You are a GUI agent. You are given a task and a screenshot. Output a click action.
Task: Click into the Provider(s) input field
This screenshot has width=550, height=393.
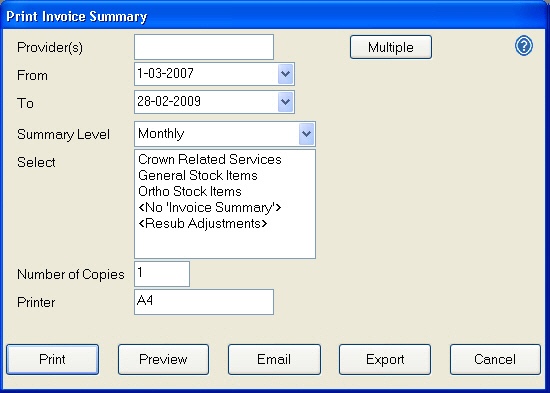tap(204, 47)
